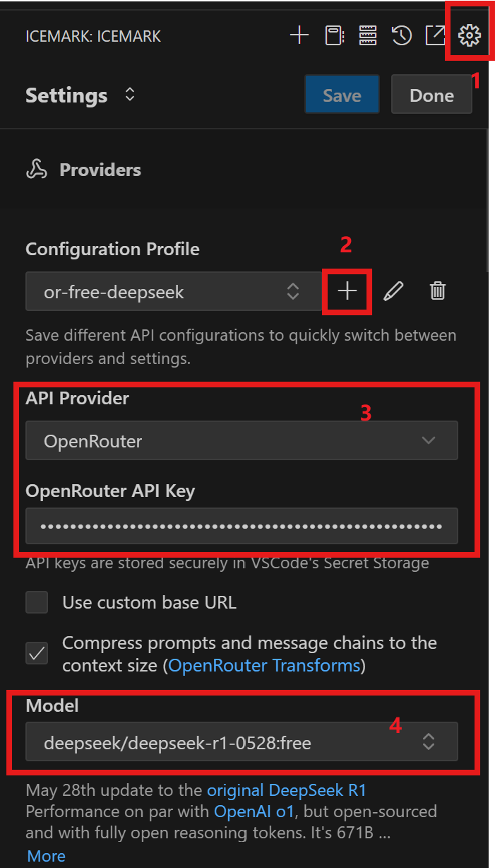Click inside the OpenRouter API Key field

pos(241,526)
